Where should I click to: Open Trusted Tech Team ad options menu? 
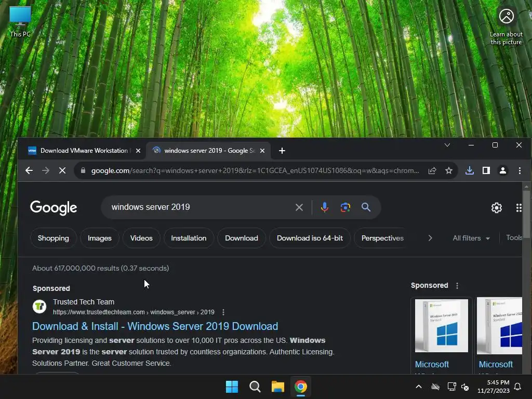(x=223, y=312)
